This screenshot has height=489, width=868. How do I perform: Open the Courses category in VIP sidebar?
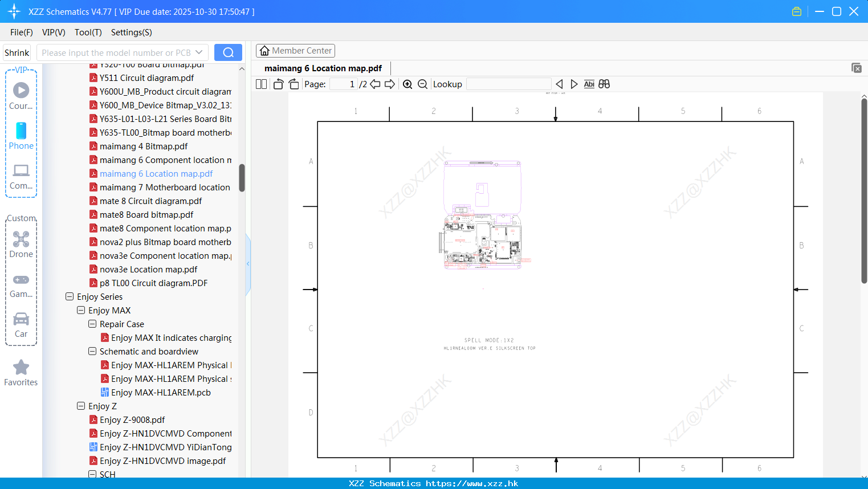pyautogui.click(x=21, y=96)
